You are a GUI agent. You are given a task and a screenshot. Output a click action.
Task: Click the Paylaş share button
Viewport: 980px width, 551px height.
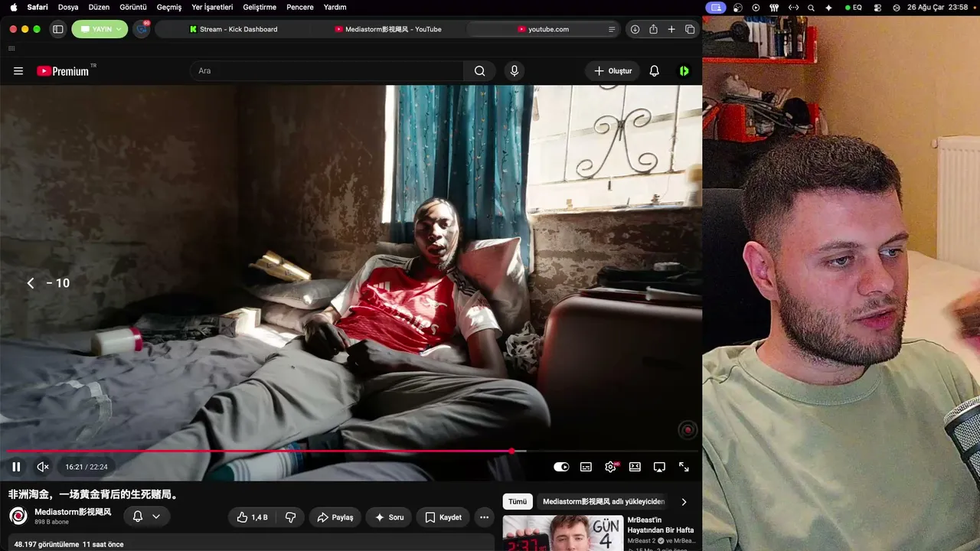pyautogui.click(x=335, y=517)
